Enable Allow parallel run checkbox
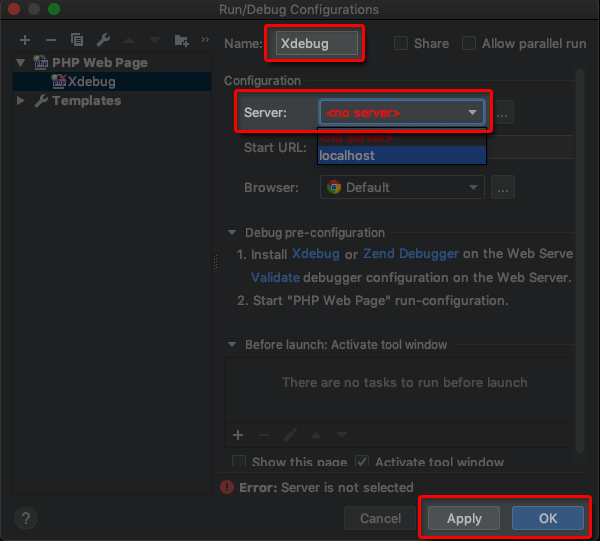 [469, 43]
